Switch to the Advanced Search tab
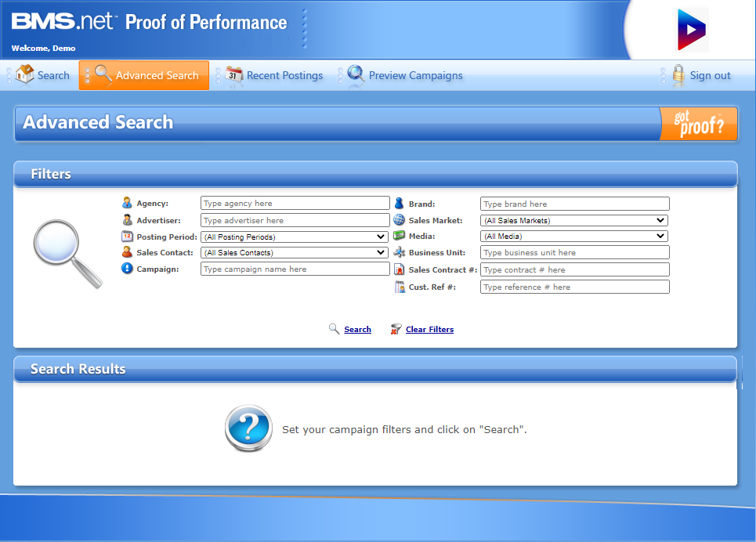Screen dimensions: 756x542 [x=145, y=76]
